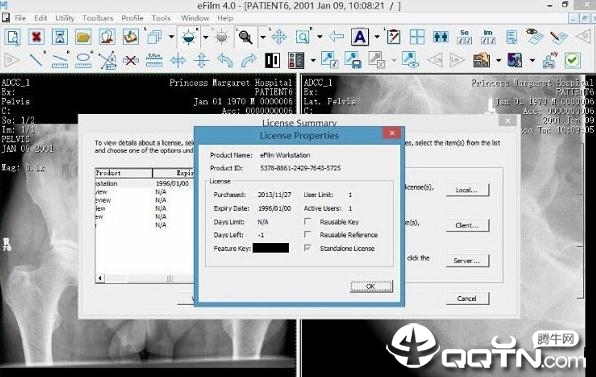Select the magnifying glass zoom tool
Viewport: 596px width, 377px height.
click(245, 37)
